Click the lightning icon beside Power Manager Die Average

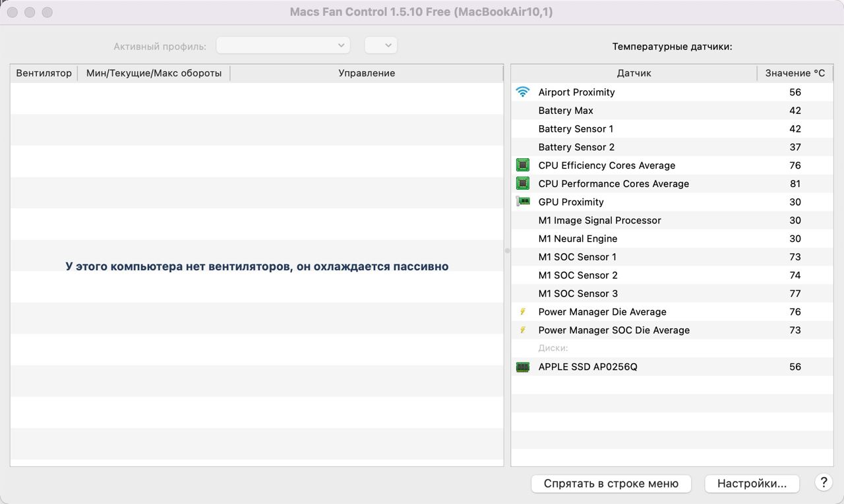tap(523, 312)
